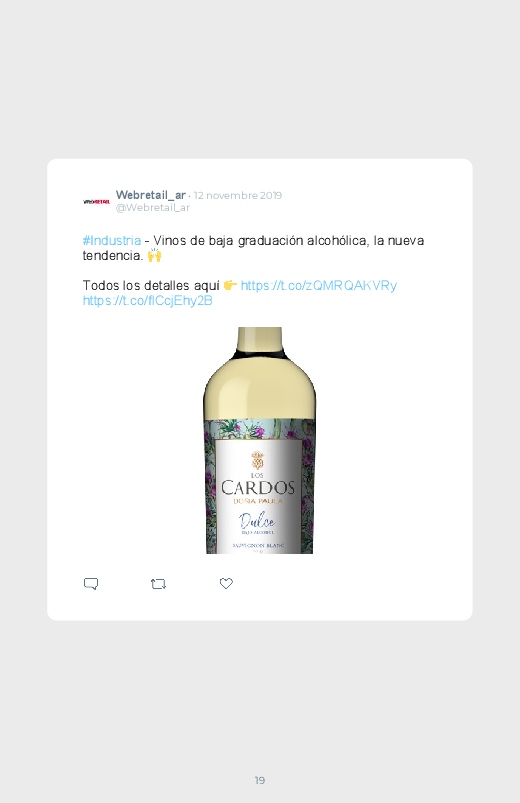The image size is (520, 803).
Task: Open the Webretail_ar profile name
Action: pyautogui.click(x=151, y=195)
